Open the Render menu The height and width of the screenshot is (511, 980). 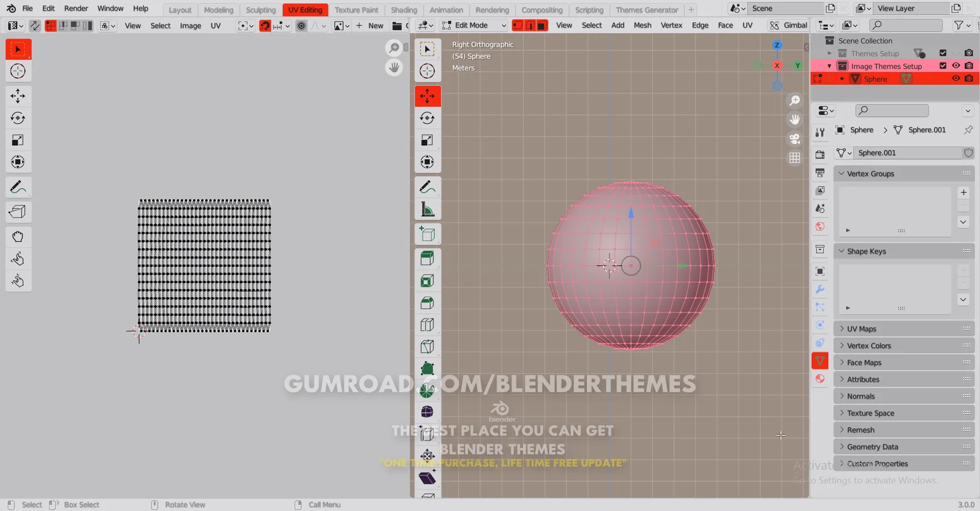[76, 9]
